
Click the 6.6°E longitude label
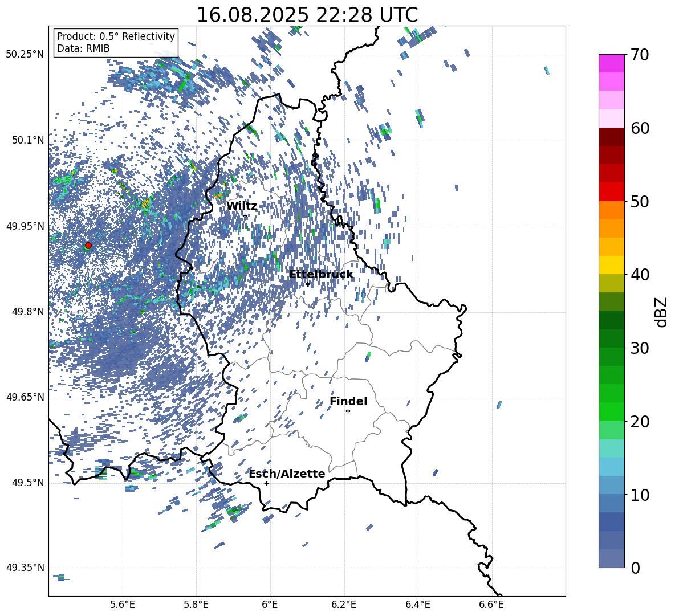pos(491,605)
